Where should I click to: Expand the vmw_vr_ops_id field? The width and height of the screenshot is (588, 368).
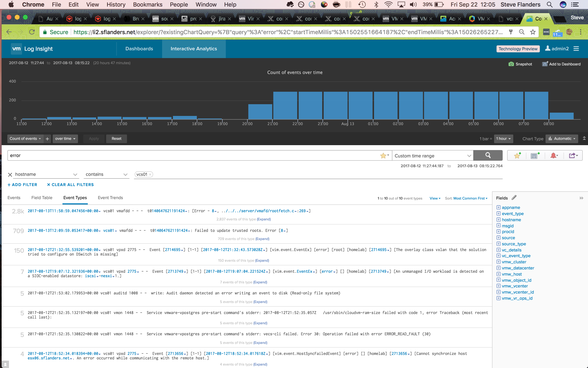coord(498,298)
